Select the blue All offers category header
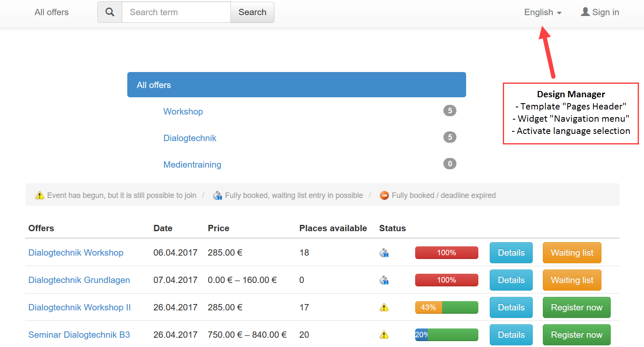 [296, 85]
